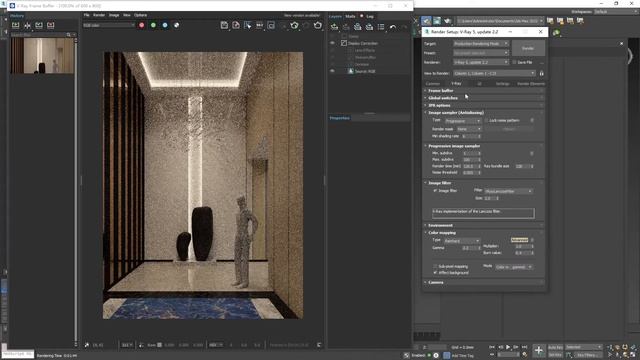
Task: Click the render last teapot icon
Action: pos(318,25)
